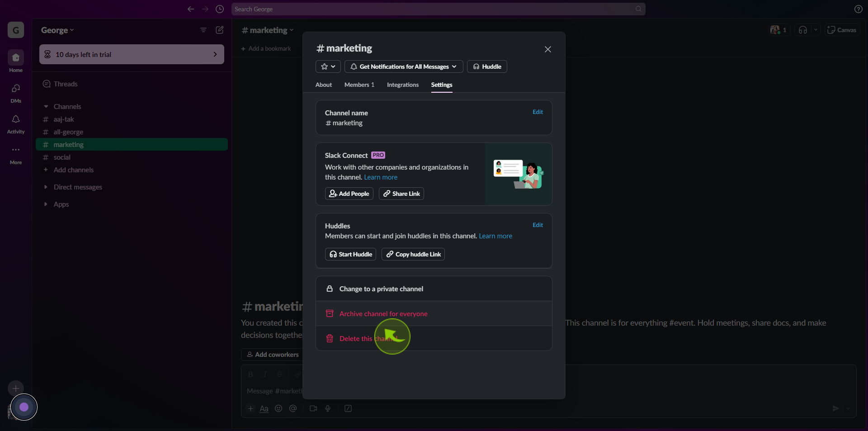Click the Huddle button in dialog header

point(487,66)
